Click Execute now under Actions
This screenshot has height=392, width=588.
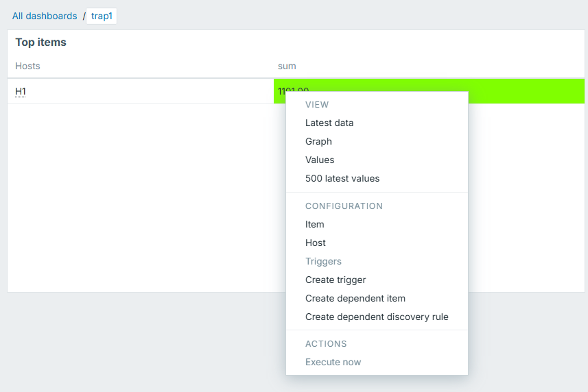pos(333,363)
